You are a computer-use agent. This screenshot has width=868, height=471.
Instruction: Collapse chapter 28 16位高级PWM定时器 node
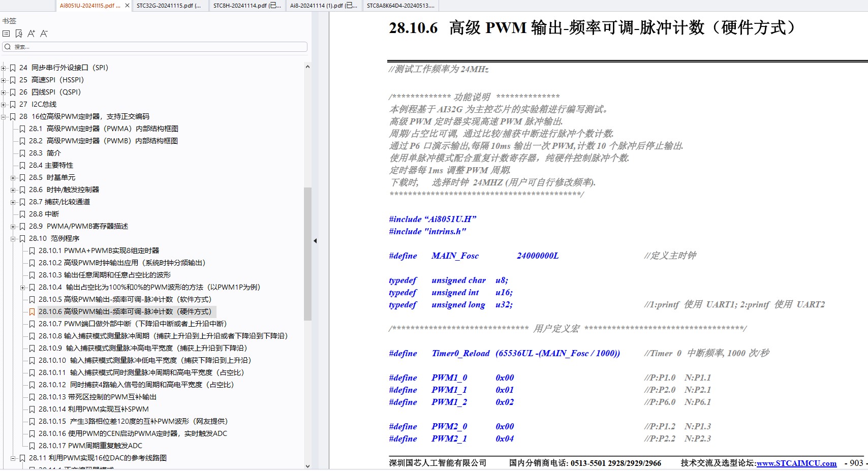[4, 116]
